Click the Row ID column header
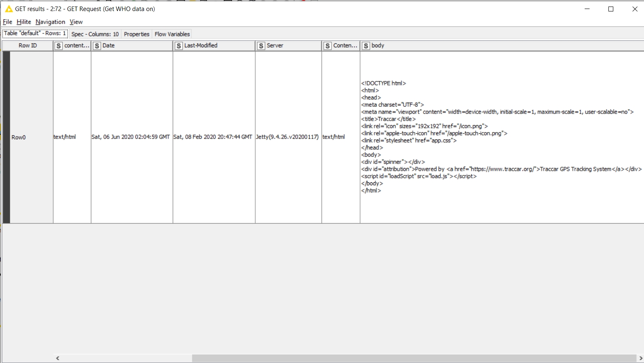 point(28,45)
